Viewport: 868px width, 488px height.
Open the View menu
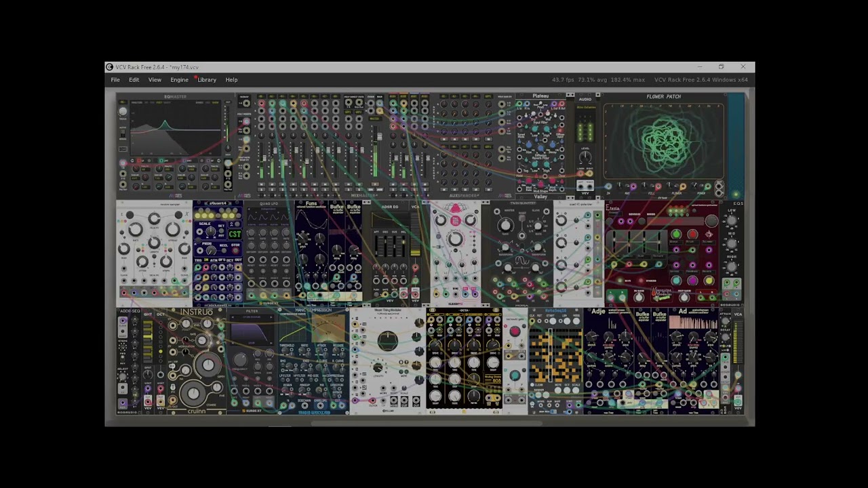coord(155,80)
